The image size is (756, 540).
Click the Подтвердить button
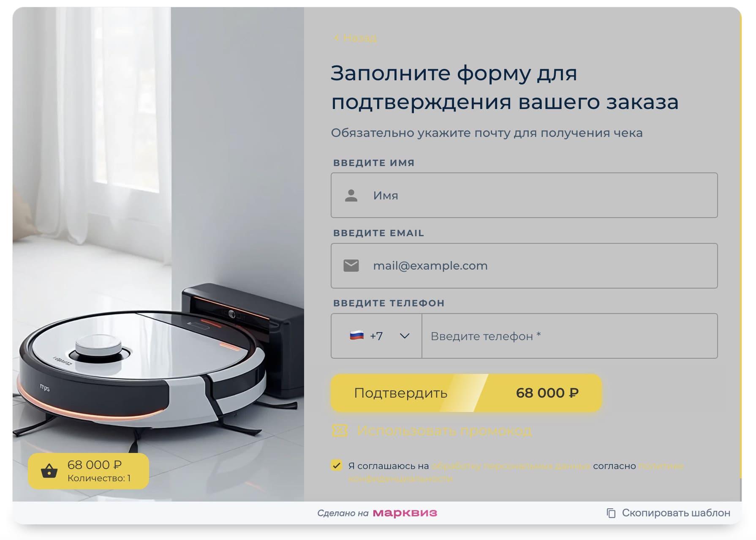466,393
